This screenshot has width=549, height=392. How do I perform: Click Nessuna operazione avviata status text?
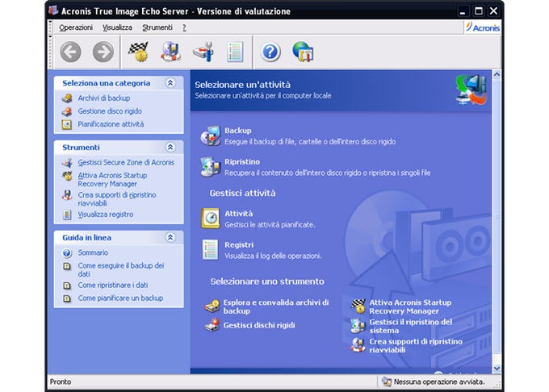(439, 382)
